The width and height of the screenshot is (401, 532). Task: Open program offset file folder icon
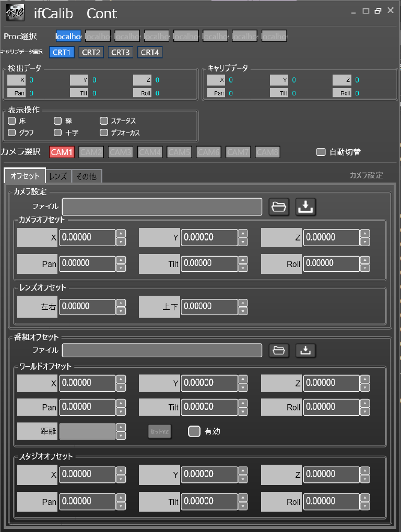point(279,350)
